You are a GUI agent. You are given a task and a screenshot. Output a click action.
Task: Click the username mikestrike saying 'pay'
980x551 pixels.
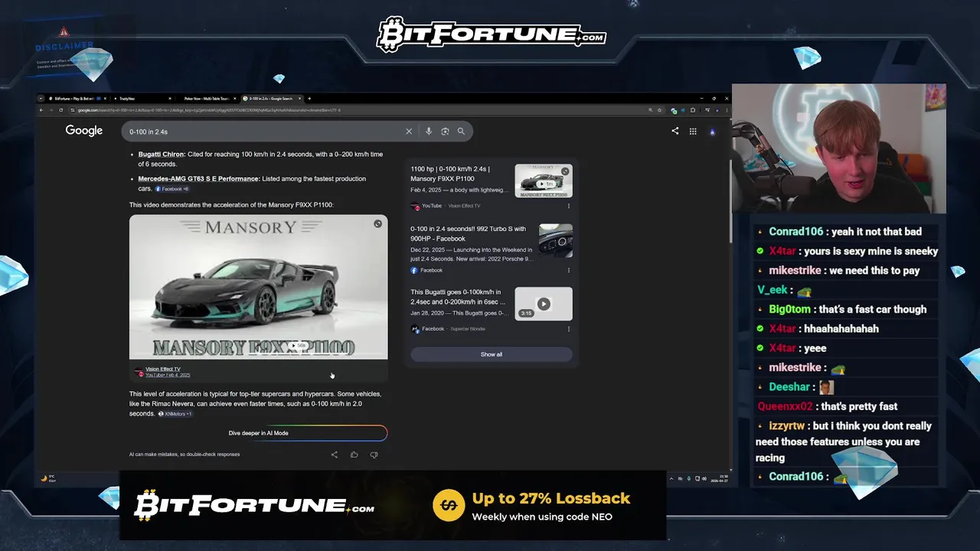coord(795,270)
